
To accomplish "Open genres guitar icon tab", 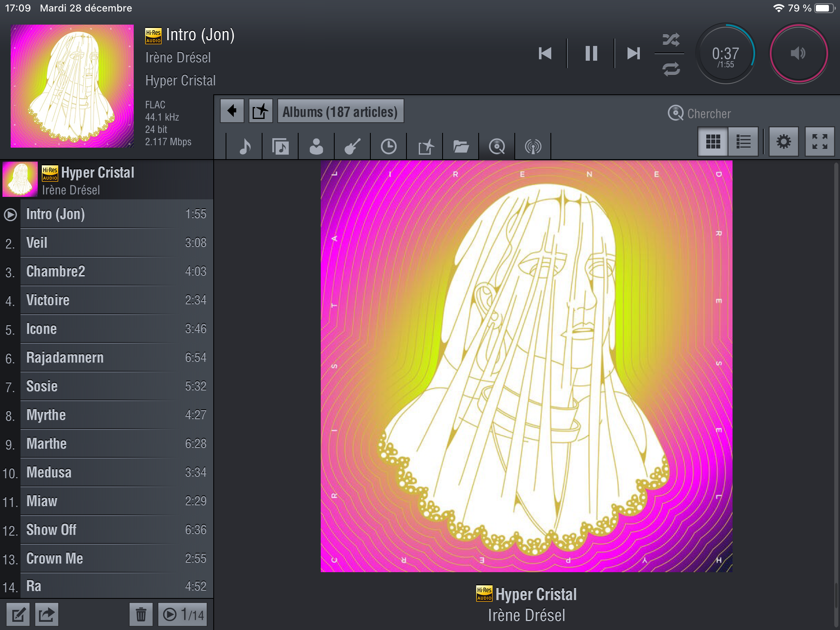I will tap(352, 146).
